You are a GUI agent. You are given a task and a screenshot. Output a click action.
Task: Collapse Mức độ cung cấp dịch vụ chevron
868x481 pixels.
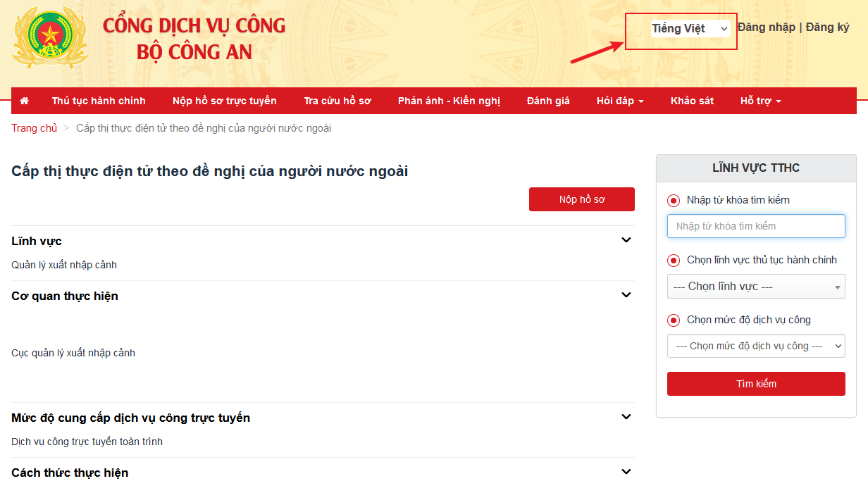(x=626, y=417)
